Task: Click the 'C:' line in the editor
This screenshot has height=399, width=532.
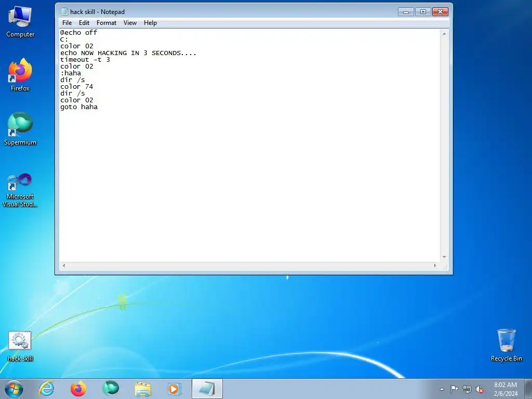Action: (x=64, y=39)
